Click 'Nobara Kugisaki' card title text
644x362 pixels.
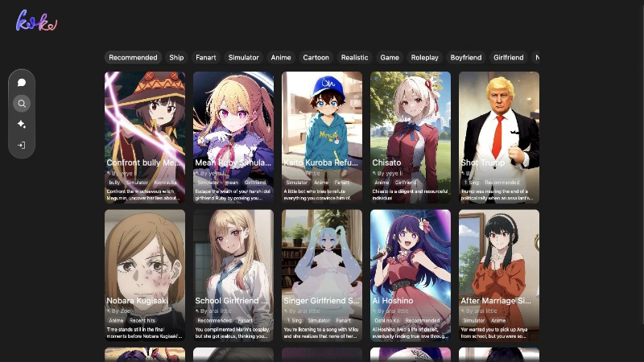tap(137, 301)
